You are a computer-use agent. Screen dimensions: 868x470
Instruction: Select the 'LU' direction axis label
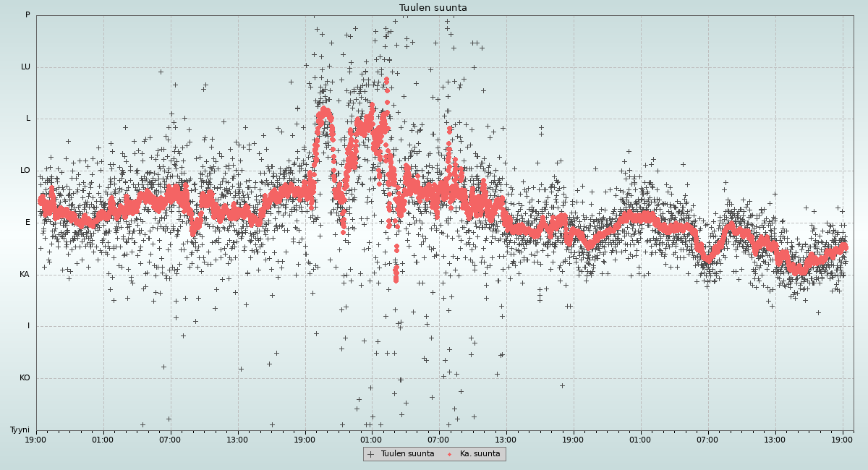(x=25, y=67)
